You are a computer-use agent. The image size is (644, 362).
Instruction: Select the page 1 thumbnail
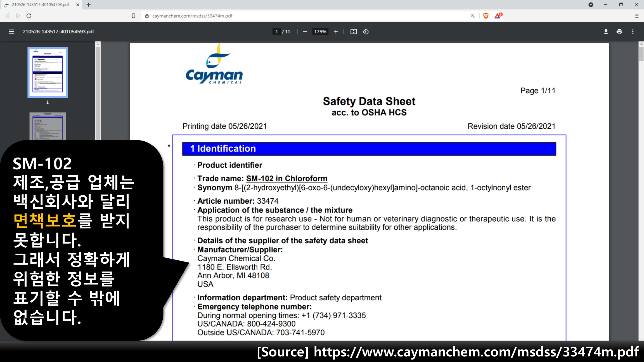pos(48,72)
